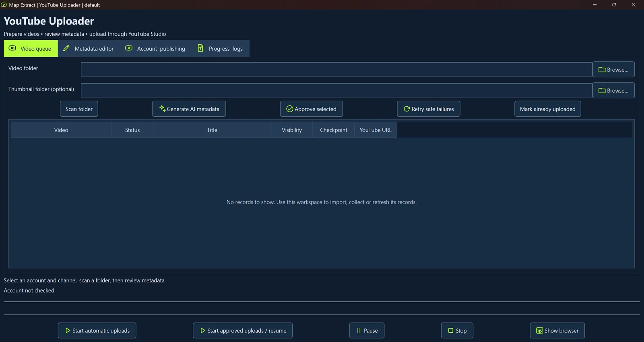The image size is (644, 342).
Task: Open the Metadata editor tab
Action: 89,48
